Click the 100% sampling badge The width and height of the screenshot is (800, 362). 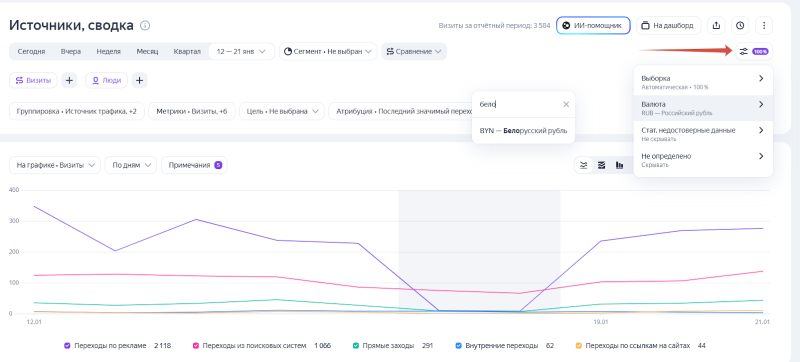(x=760, y=51)
